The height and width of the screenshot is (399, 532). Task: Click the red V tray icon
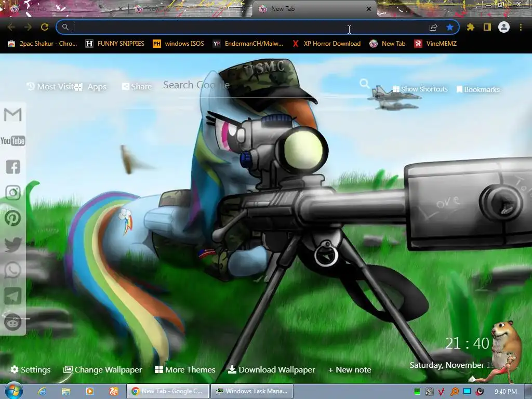(x=441, y=392)
